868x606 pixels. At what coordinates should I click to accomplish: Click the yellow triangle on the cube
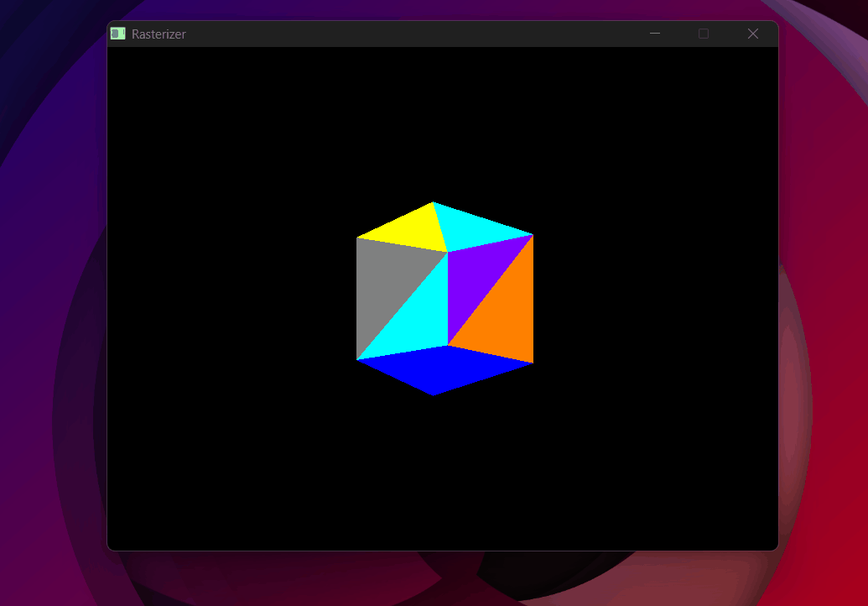click(413, 231)
